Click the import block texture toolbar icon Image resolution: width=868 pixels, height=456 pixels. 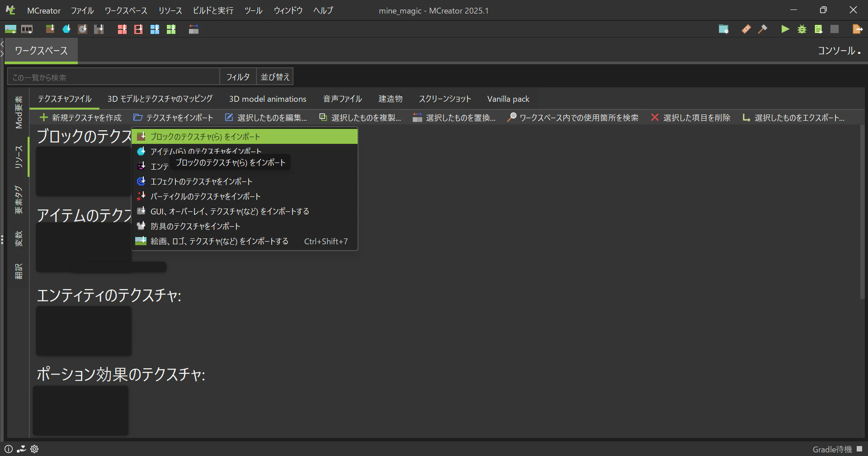50,29
